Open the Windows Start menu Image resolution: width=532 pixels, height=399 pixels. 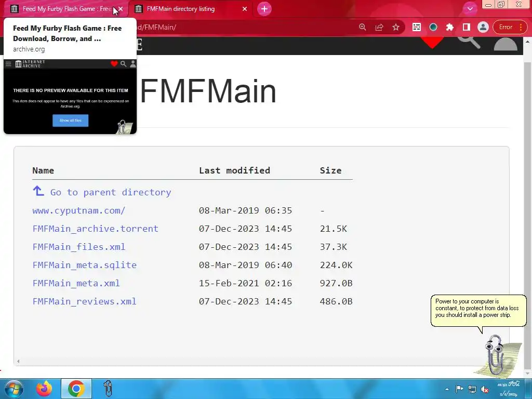tap(14, 389)
